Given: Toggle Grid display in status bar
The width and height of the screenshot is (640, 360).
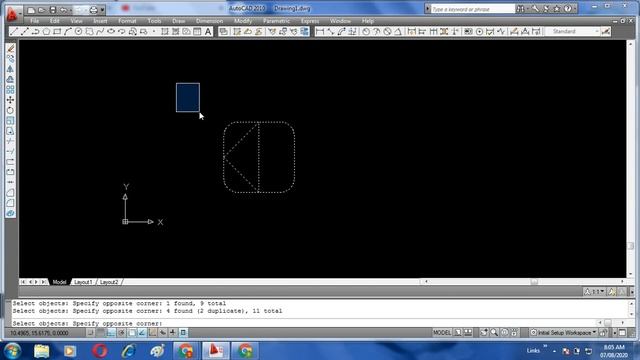Looking at the screenshot, I should [100, 333].
